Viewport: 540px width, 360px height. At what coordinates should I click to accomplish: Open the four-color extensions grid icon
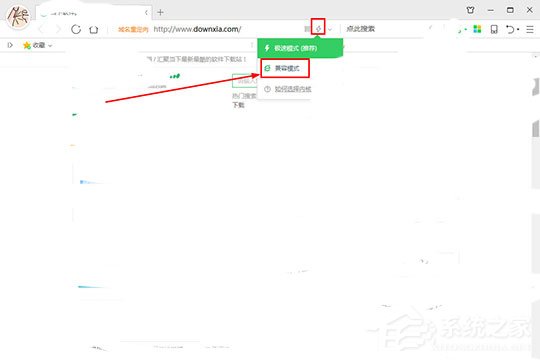pyautogui.click(x=477, y=29)
